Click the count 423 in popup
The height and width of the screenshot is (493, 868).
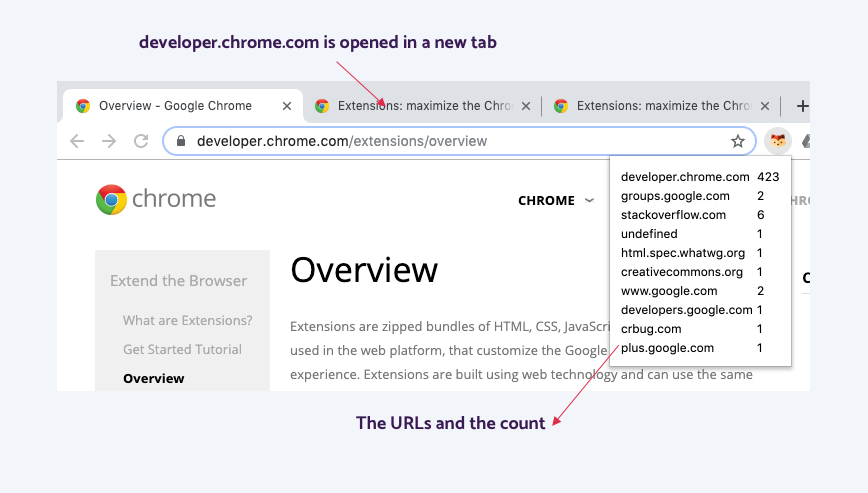click(x=768, y=177)
